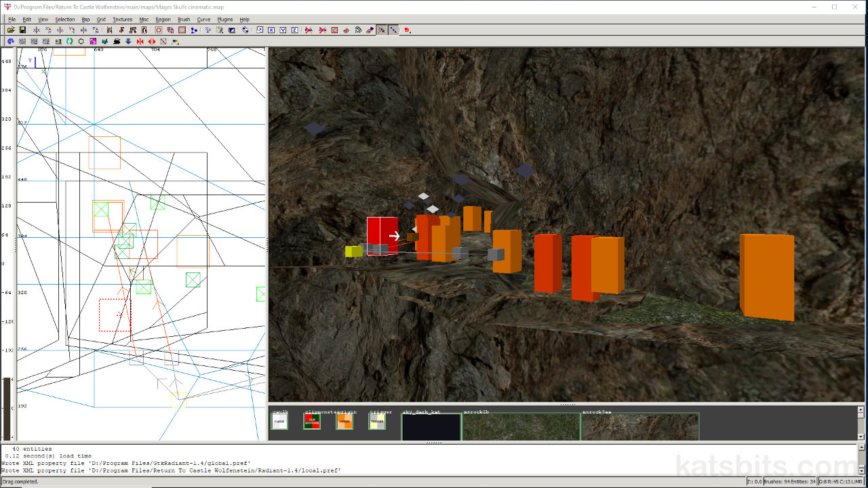This screenshot has height=488, width=868.
Task: Open the Textures menu
Action: coord(123,20)
